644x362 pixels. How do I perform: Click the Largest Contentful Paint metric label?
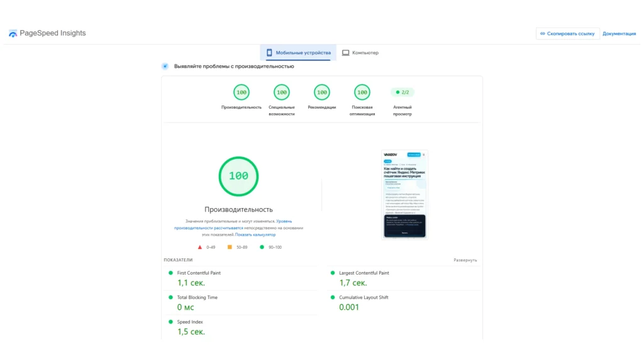pos(364,273)
